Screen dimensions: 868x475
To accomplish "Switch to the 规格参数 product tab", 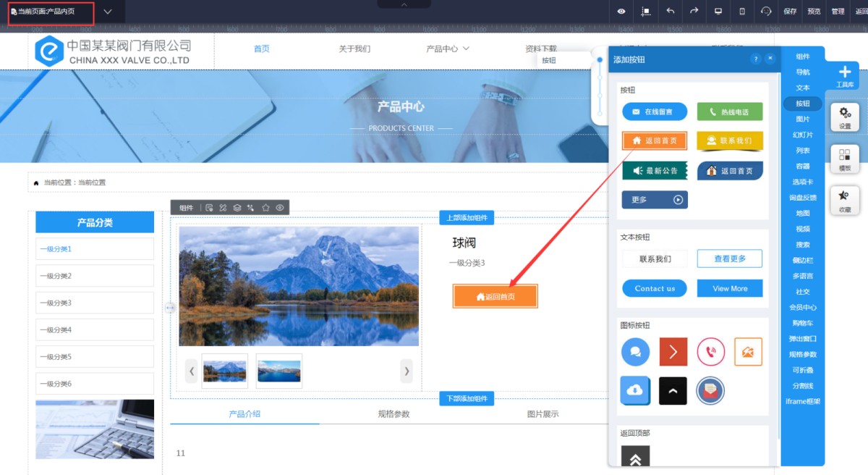I will (x=393, y=414).
